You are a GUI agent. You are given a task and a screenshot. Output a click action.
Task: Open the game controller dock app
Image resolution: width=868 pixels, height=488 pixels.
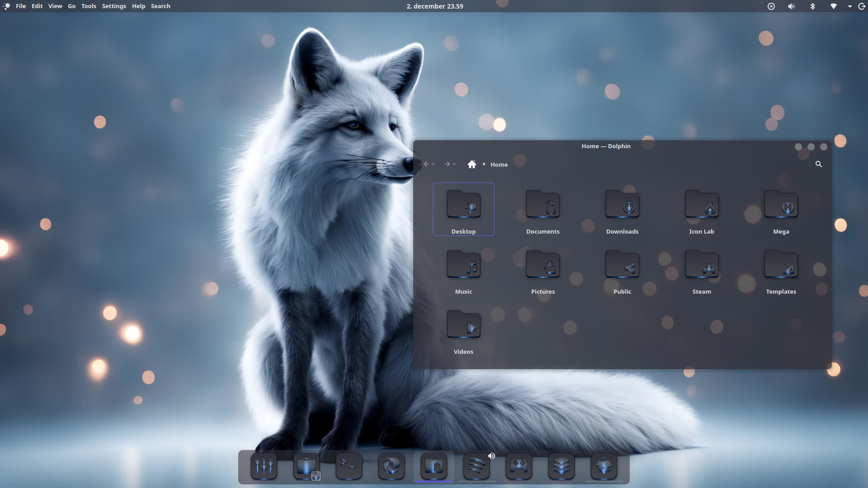(519, 466)
